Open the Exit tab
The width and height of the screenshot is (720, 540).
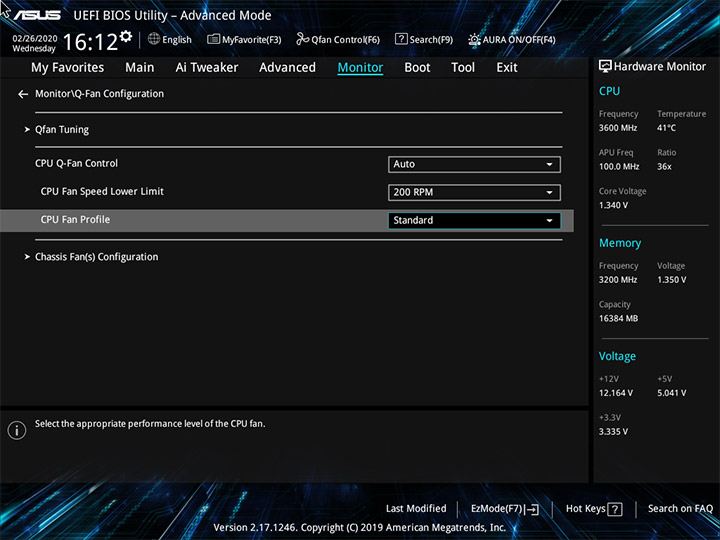click(x=507, y=68)
